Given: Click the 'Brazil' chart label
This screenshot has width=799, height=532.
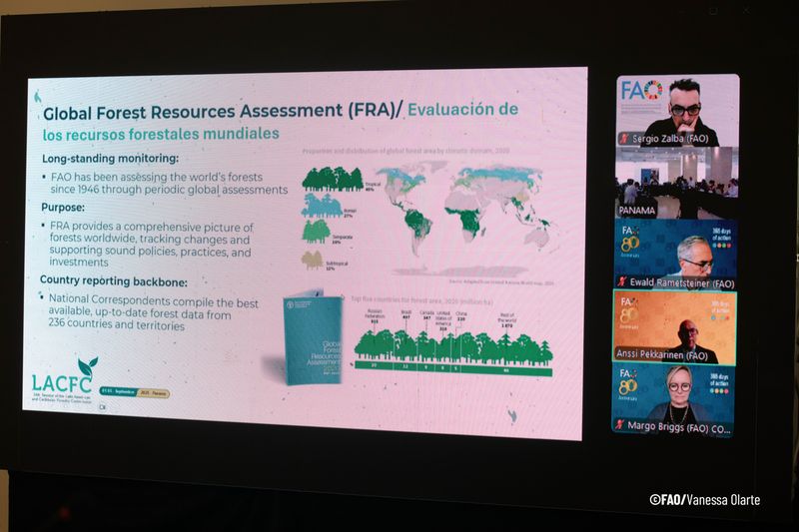Looking at the screenshot, I should (x=406, y=311).
